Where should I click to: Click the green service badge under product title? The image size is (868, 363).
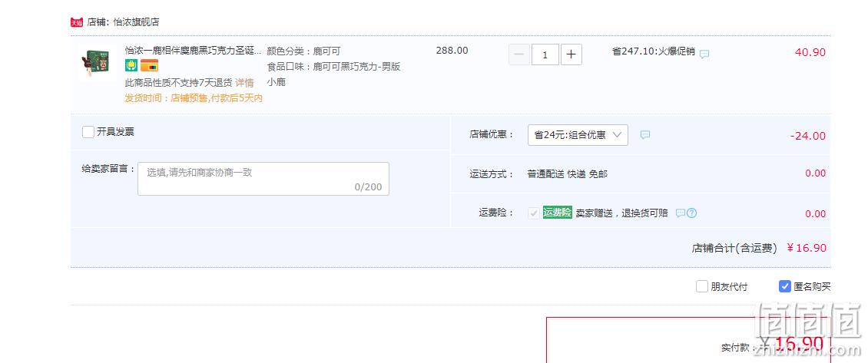coord(131,65)
